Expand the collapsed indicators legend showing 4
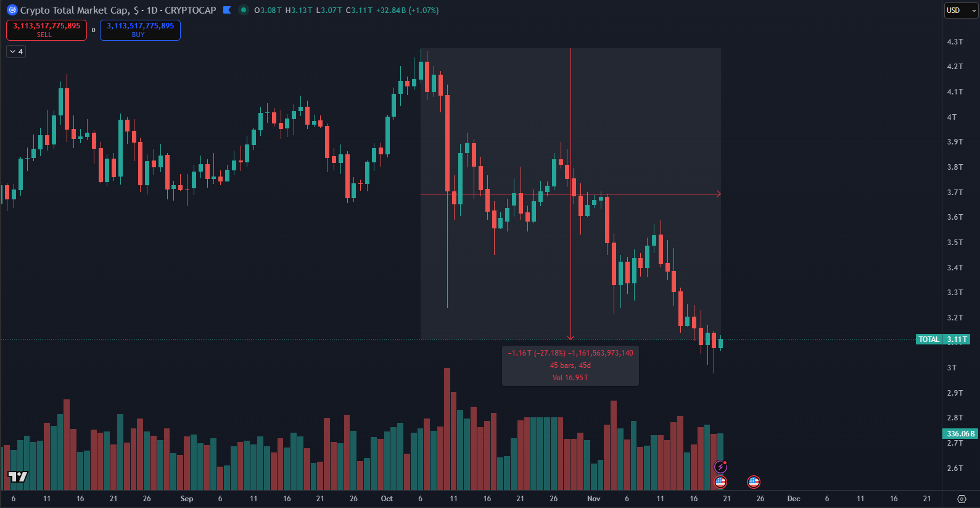This screenshot has height=508, width=980. click(16, 52)
